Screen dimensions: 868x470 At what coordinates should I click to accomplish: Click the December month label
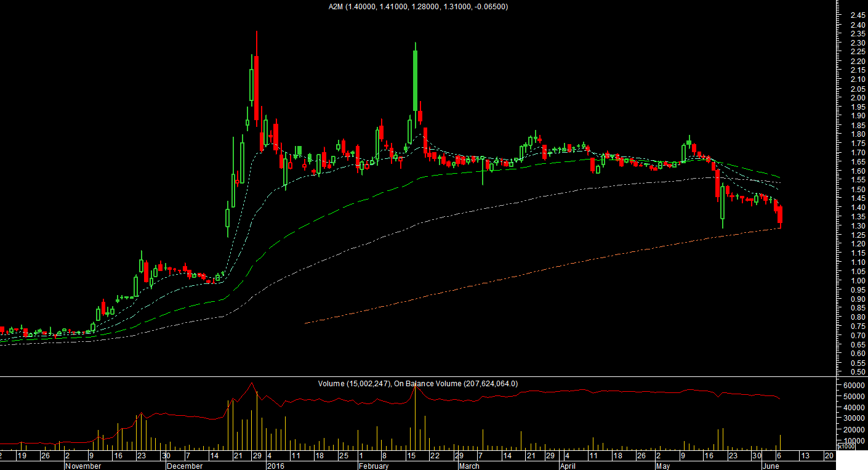pos(185,466)
